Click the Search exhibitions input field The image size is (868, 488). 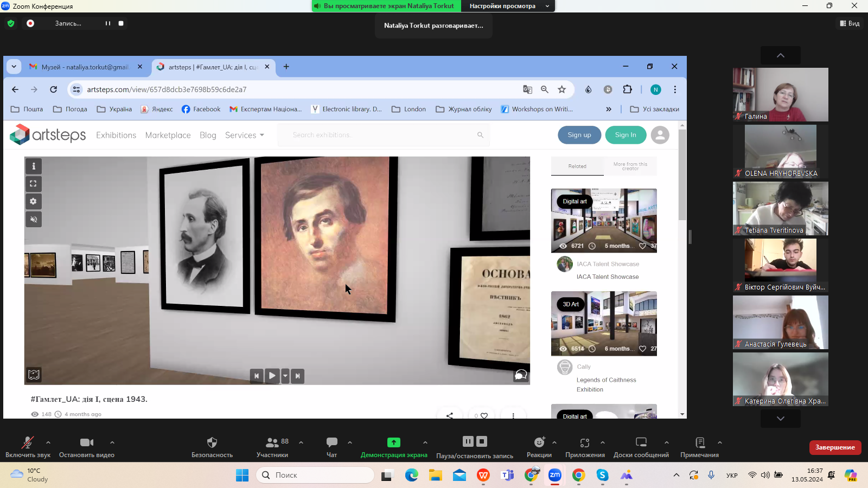tap(380, 135)
